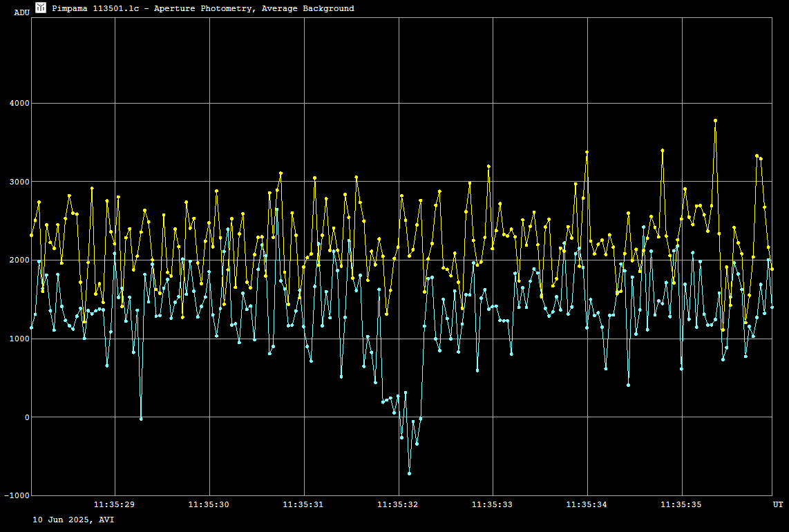This screenshot has height=532, width=789.
Task: Select the highest yellow data point near 3800 ADU
Action: coord(715,120)
